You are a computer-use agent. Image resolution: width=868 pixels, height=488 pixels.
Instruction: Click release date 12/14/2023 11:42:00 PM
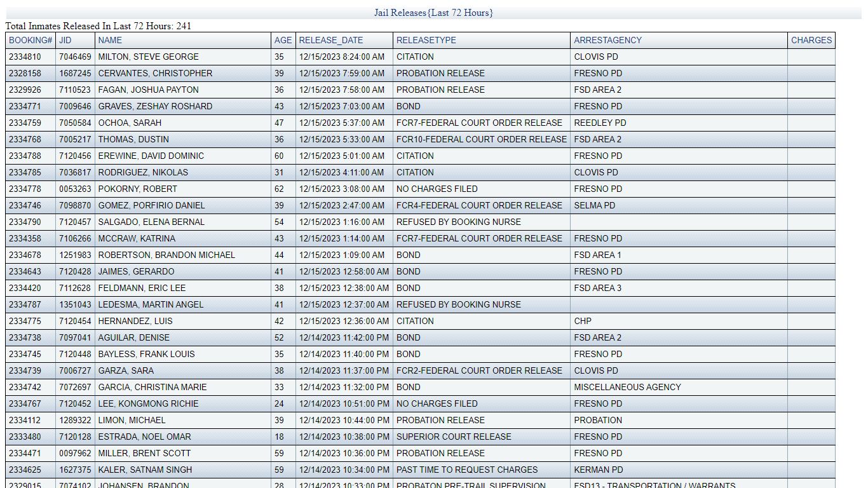pyautogui.click(x=344, y=337)
